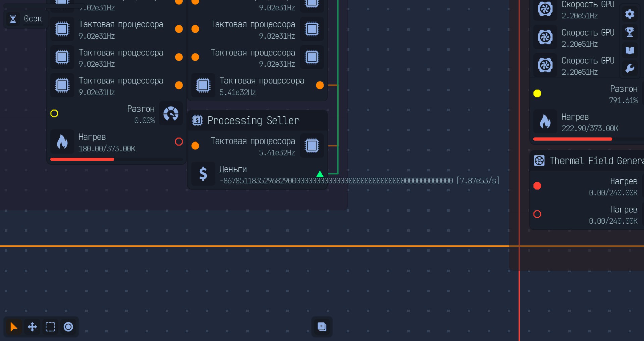Screen dimensions: 644x341
Task: Click the 0сек timer text
Action: click(x=33, y=19)
